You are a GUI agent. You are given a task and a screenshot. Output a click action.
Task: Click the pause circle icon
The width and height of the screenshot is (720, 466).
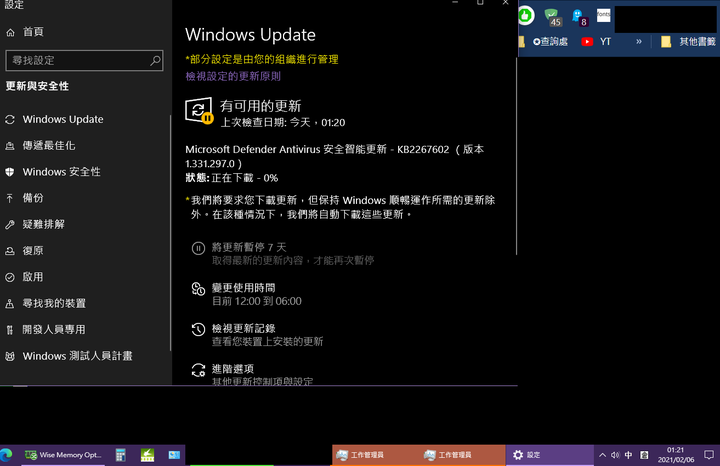pos(198,248)
